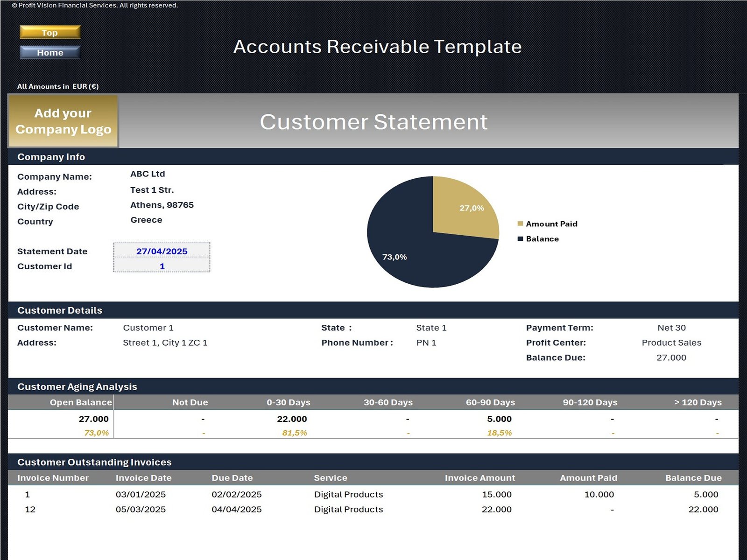Click the Invoice Number column header

[x=53, y=478]
